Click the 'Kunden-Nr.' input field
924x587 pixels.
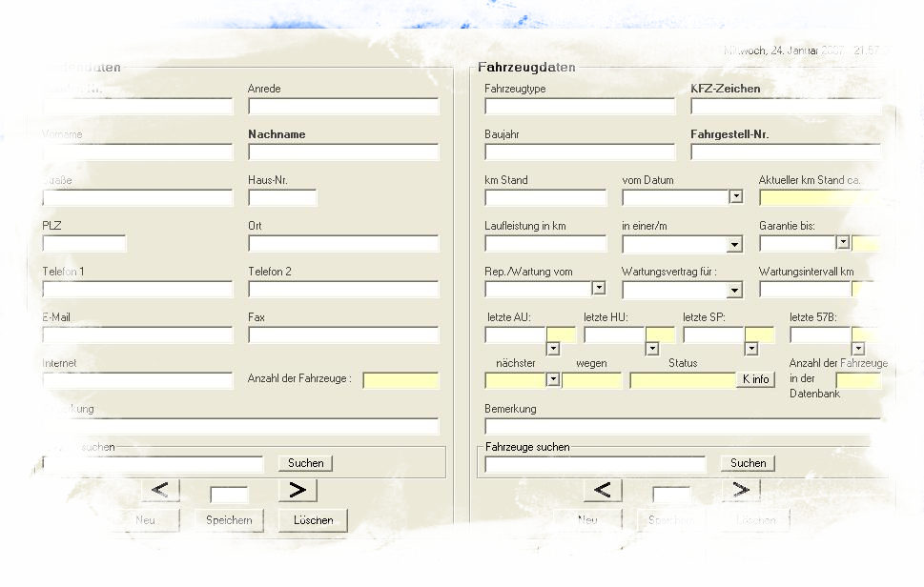coord(137,107)
